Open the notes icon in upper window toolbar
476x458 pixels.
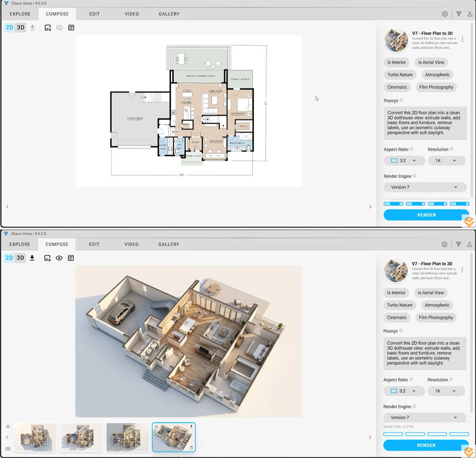pyautogui.click(x=71, y=28)
